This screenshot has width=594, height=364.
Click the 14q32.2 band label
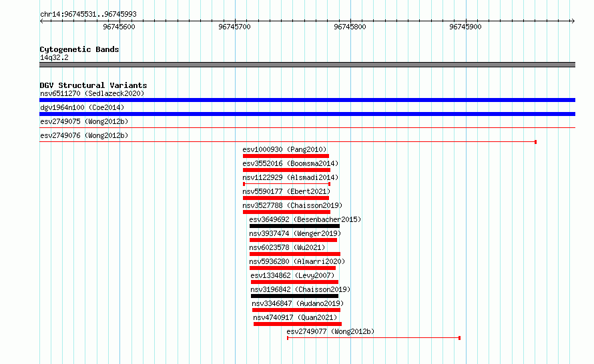pos(54,57)
